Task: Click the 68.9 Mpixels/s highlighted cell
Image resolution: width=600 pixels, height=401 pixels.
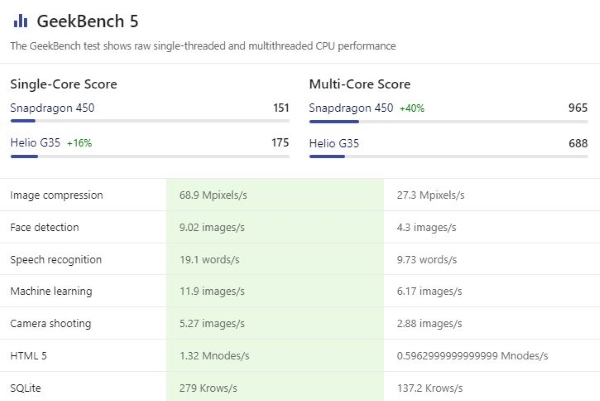Action: 212,195
